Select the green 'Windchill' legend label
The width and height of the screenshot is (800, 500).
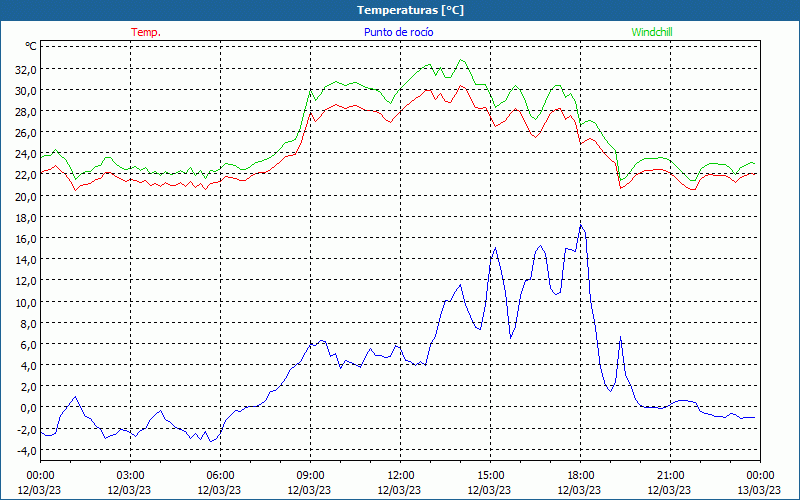pyautogui.click(x=652, y=32)
